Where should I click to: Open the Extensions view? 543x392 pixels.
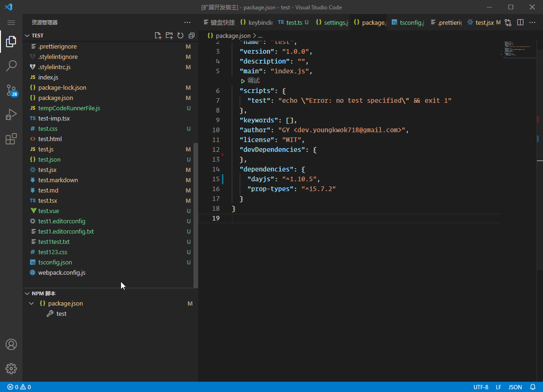pyautogui.click(x=11, y=139)
